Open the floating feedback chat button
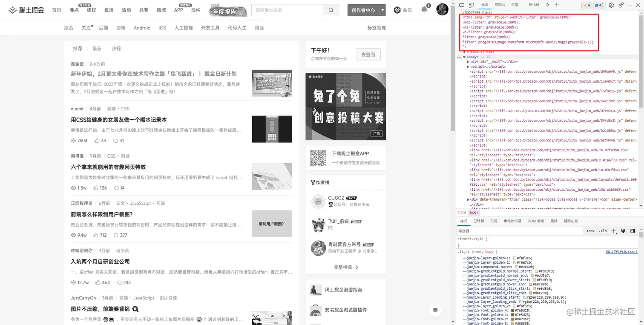This screenshot has width=644, height=325. tap(435, 310)
